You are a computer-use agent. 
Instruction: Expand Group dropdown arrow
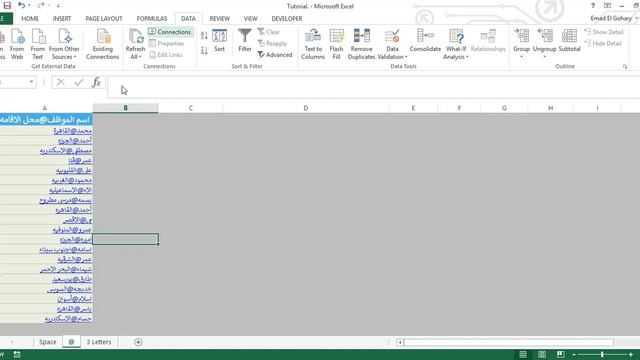(x=521, y=56)
